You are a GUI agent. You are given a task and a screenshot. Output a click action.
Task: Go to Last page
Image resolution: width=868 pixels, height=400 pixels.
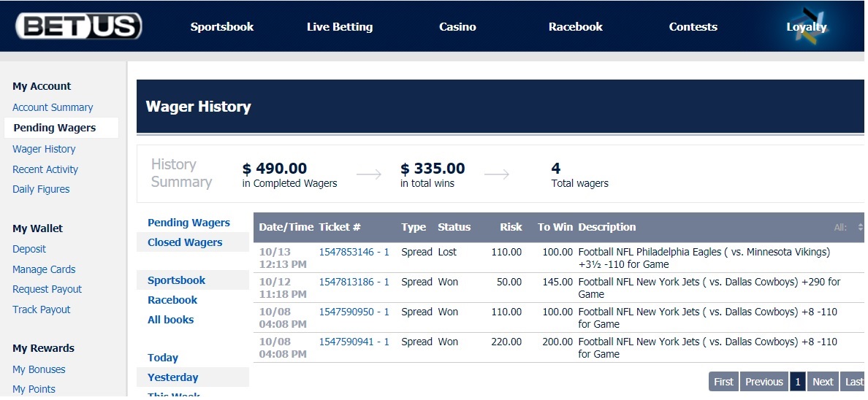click(853, 382)
